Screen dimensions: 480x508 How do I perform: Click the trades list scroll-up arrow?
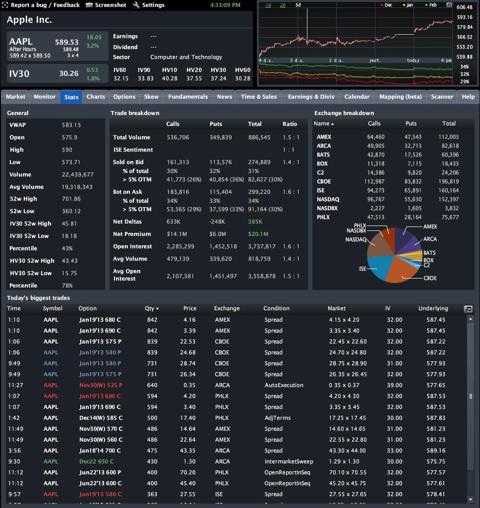(x=470, y=319)
